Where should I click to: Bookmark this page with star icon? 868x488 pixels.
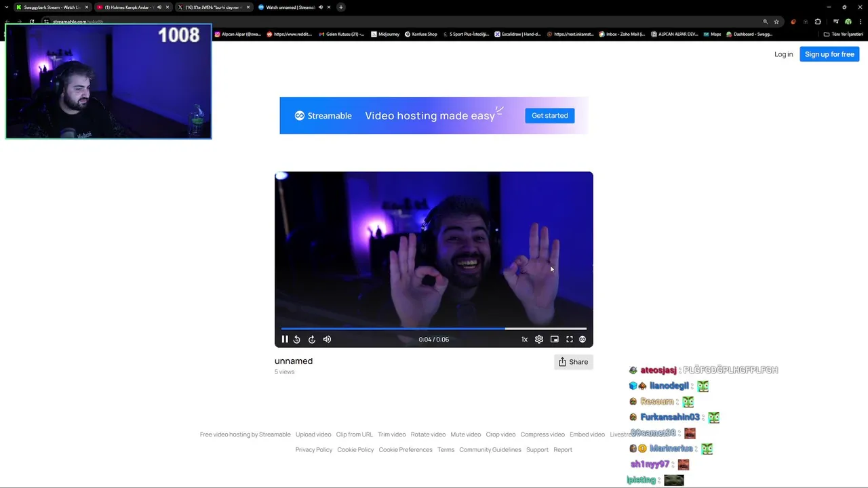point(776,22)
